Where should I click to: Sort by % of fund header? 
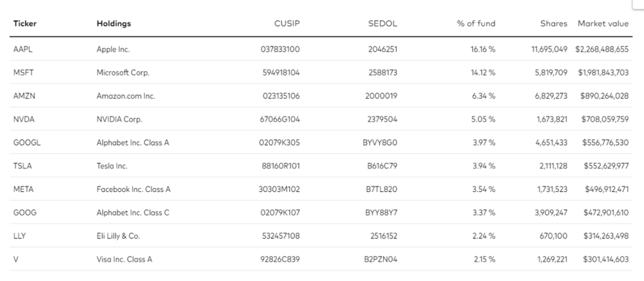[476, 23]
